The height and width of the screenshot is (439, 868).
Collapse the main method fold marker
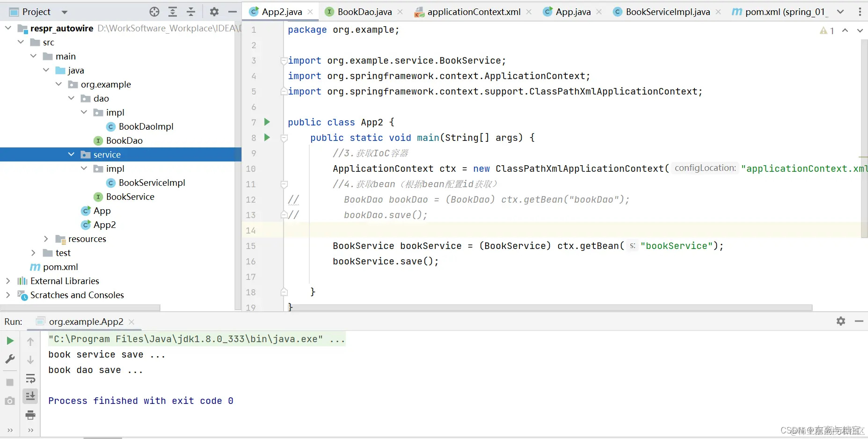(284, 138)
